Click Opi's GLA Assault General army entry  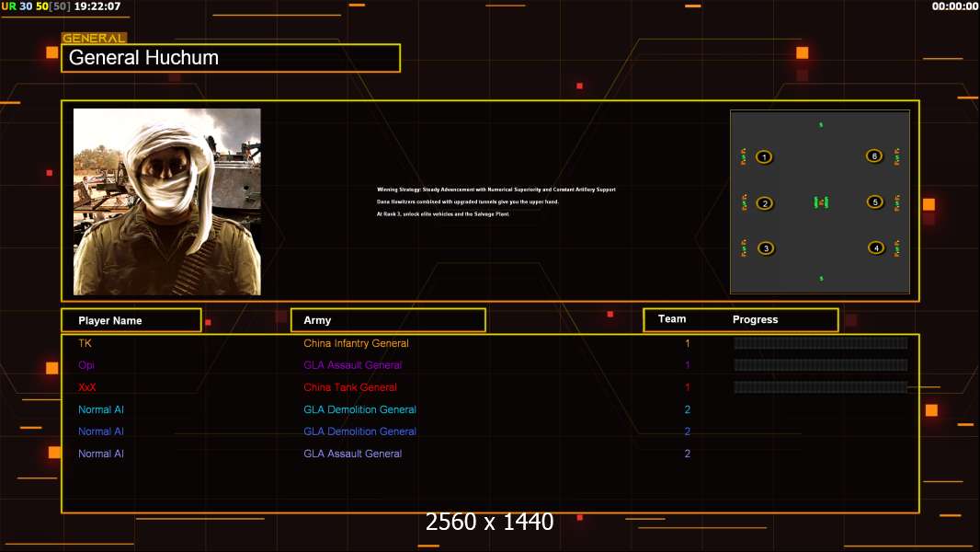[352, 365]
